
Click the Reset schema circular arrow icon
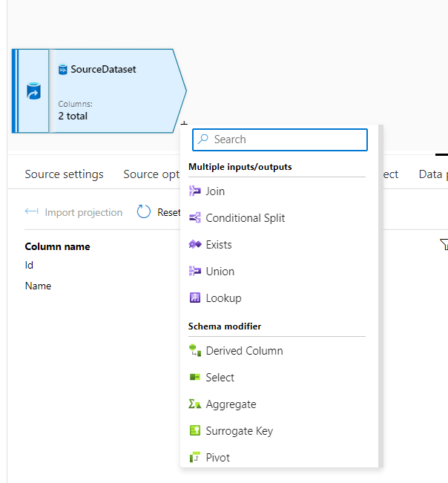pyautogui.click(x=144, y=212)
